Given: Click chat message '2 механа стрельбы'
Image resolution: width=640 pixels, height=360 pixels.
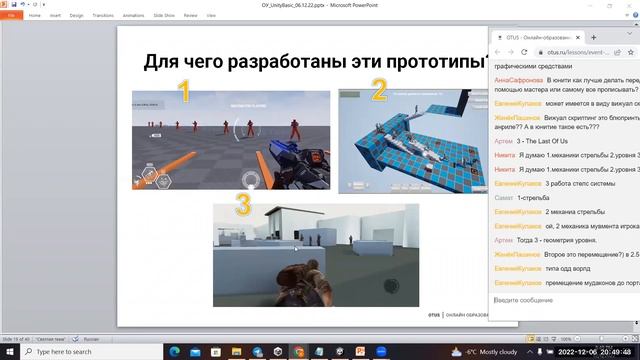Looking at the screenshot, I should click(575, 212).
